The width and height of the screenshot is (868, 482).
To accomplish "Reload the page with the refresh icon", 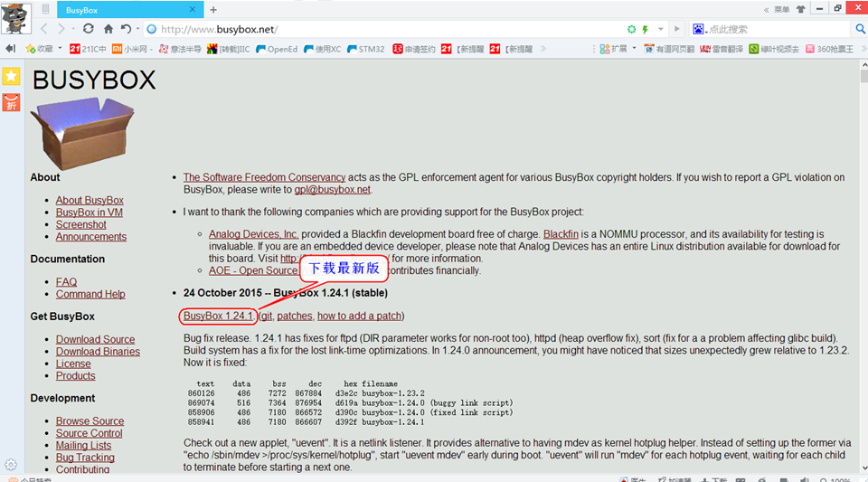I will [88, 28].
